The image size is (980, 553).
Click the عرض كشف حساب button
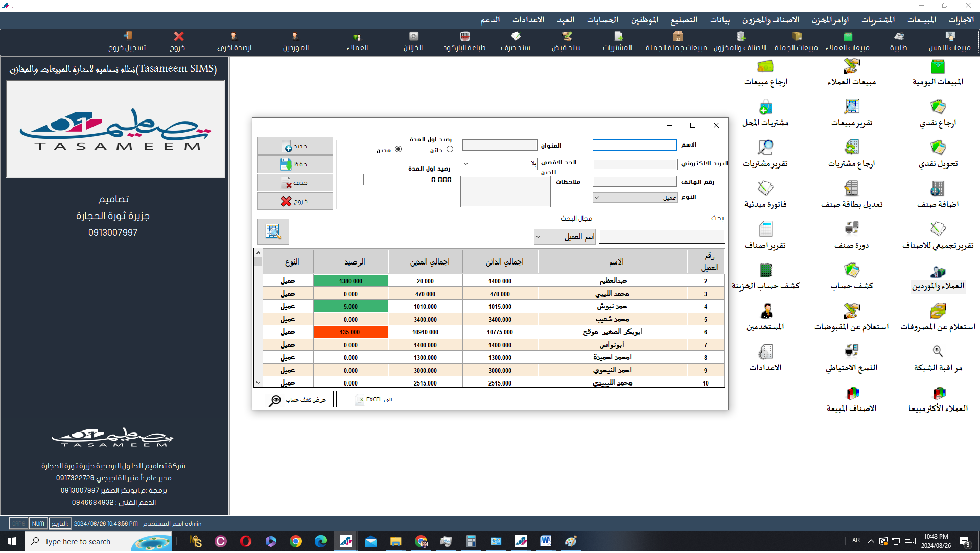coord(296,400)
